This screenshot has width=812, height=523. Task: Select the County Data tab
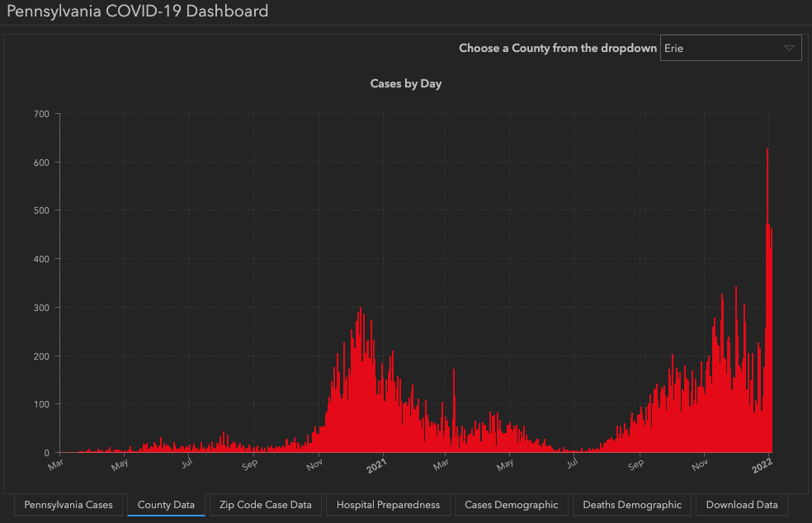pos(166,505)
